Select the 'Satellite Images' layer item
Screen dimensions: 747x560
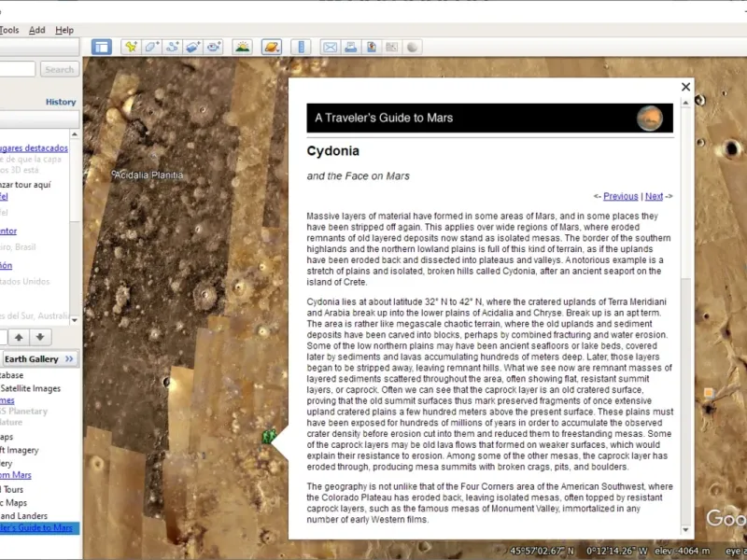coord(31,388)
